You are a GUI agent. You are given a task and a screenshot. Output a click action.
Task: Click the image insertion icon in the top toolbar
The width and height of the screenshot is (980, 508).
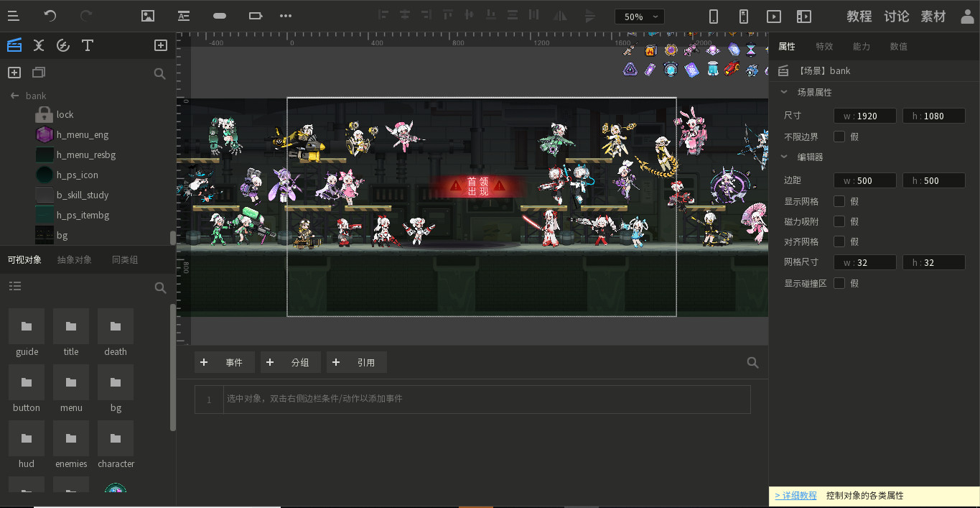[x=148, y=16]
